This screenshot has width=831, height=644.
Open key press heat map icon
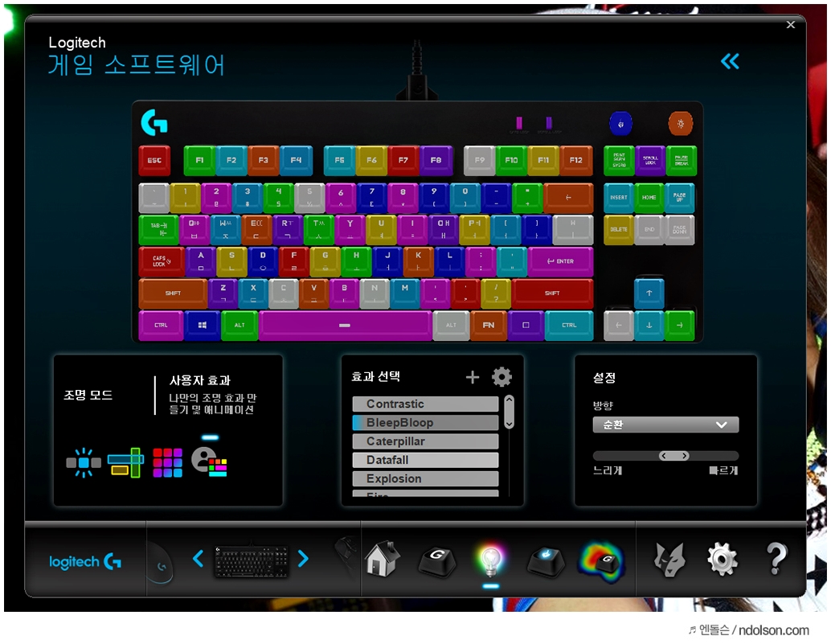pyautogui.click(x=603, y=562)
